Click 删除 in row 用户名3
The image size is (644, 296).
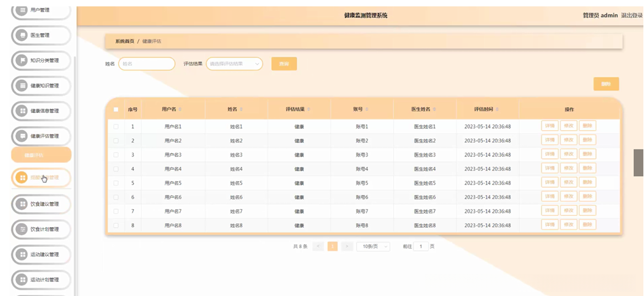587,154
